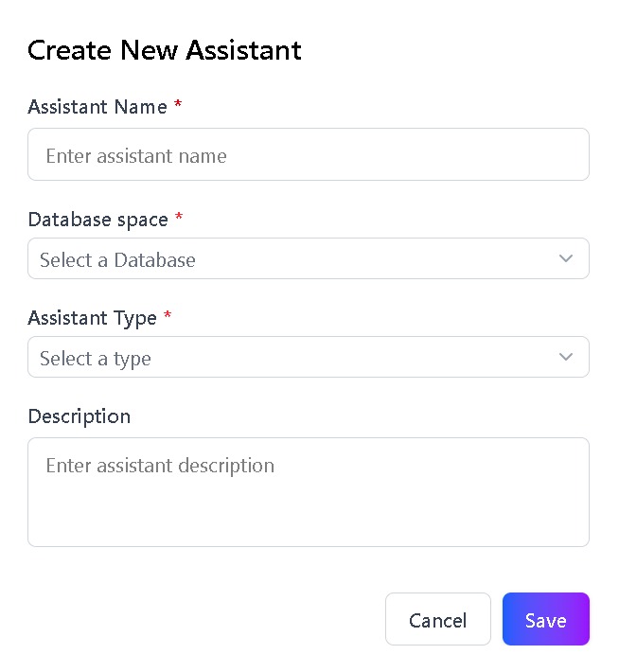
Task: Click the Assistant Name input field
Action: pos(309,154)
